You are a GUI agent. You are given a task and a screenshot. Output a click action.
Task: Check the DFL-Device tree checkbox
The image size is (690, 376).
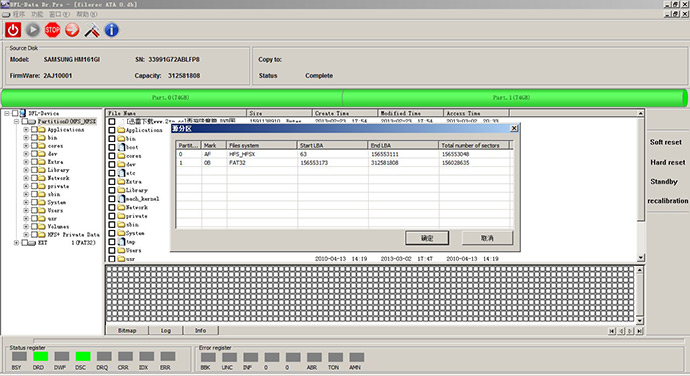click(15, 113)
